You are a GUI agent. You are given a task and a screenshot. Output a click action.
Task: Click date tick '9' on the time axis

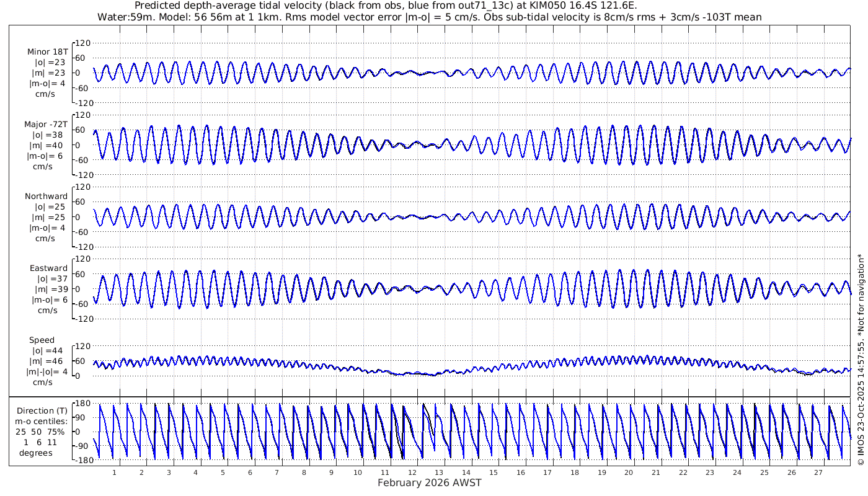[x=331, y=472]
